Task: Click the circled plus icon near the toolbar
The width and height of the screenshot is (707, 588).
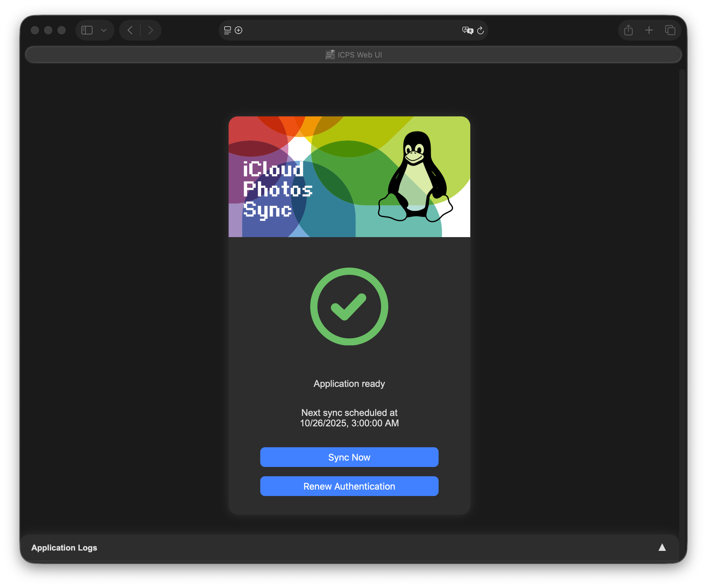Action: tap(238, 30)
